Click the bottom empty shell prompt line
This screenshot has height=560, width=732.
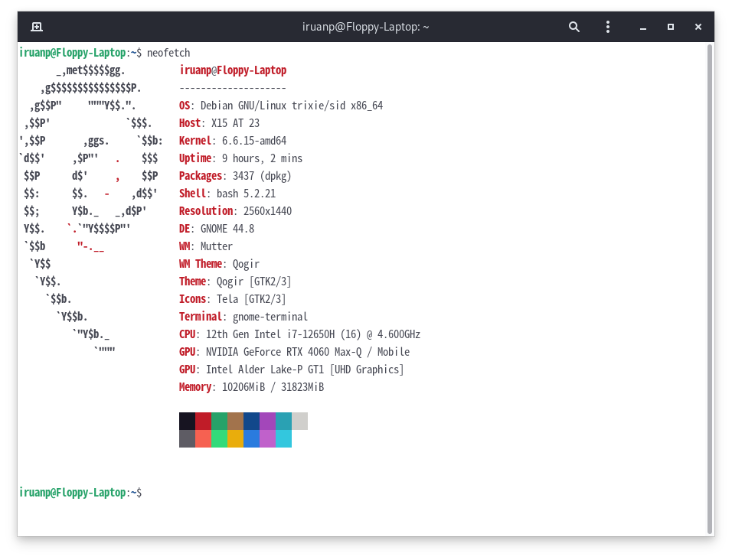[x=80, y=493]
